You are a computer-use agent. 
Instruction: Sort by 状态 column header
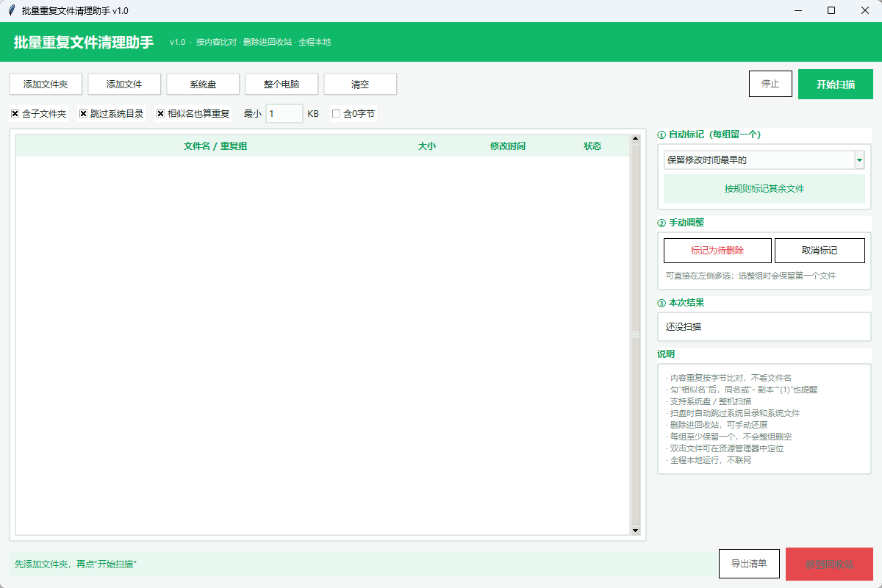pos(592,146)
